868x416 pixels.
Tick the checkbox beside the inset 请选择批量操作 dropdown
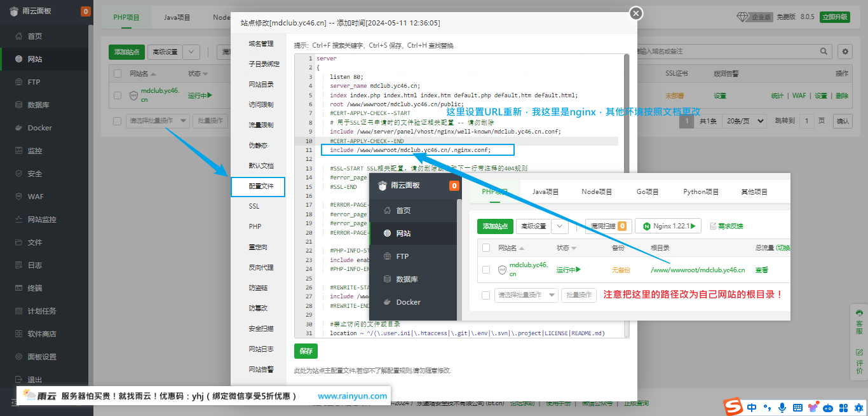click(x=486, y=295)
